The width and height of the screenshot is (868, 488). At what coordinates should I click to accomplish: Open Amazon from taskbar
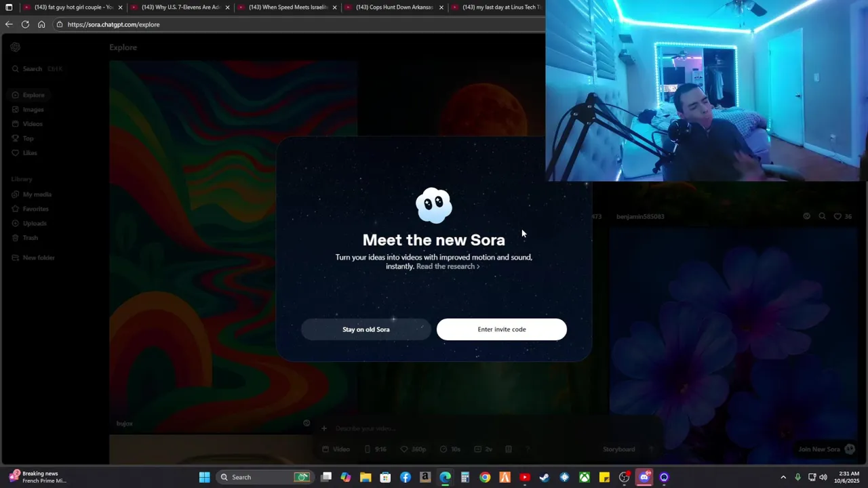(425, 477)
